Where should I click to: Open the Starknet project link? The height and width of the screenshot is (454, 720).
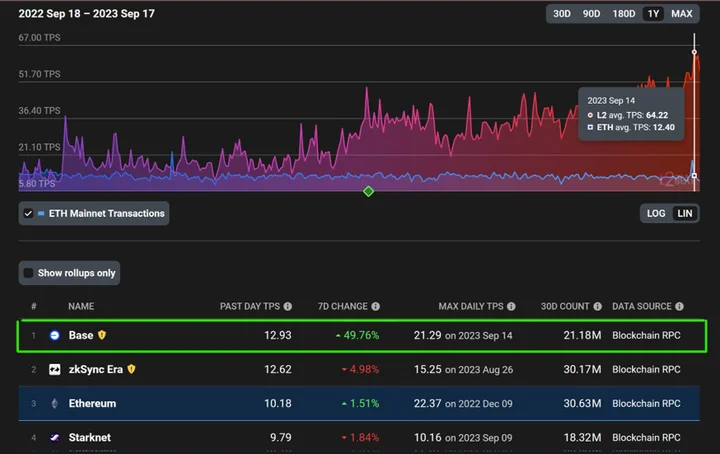[x=90, y=437]
